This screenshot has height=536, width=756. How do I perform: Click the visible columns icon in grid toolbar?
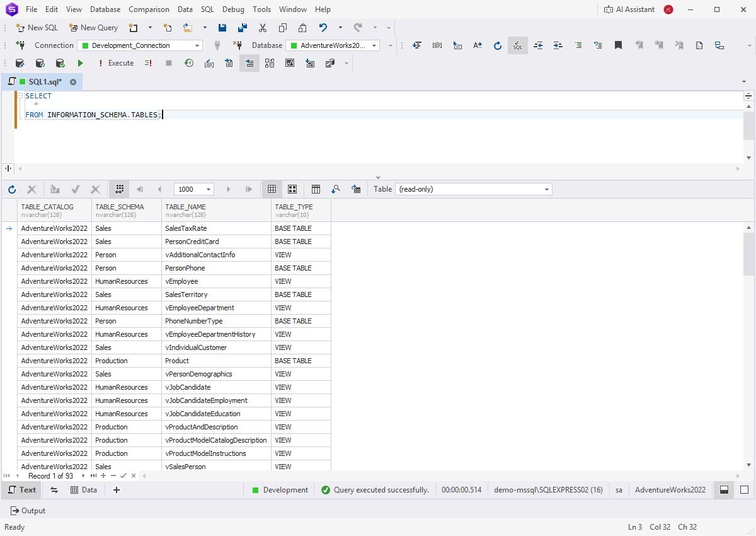pos(316,189)
